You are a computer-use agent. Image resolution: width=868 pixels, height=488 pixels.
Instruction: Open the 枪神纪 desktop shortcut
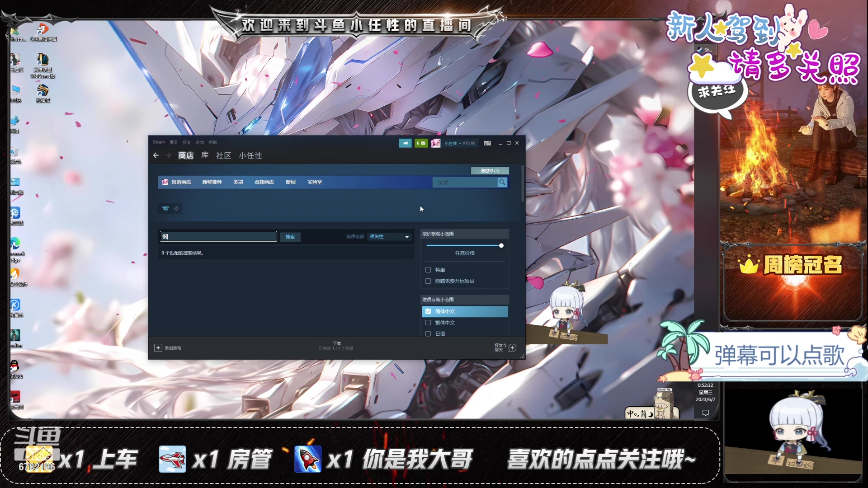point(42,93)
